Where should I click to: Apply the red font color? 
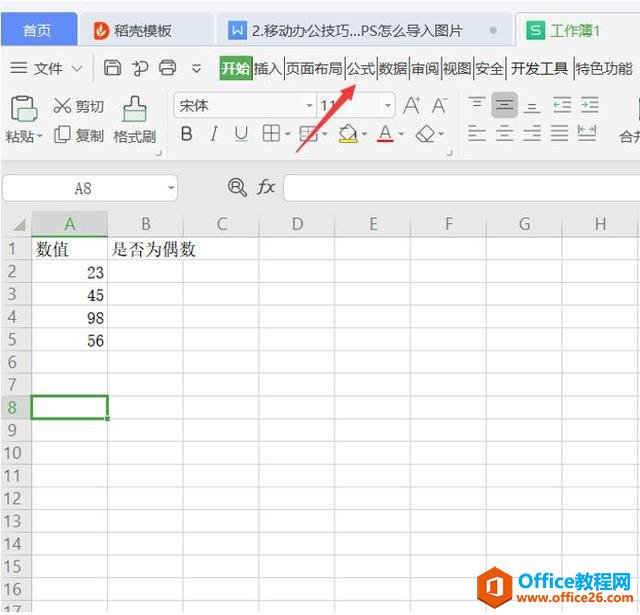tap(386, 133)
